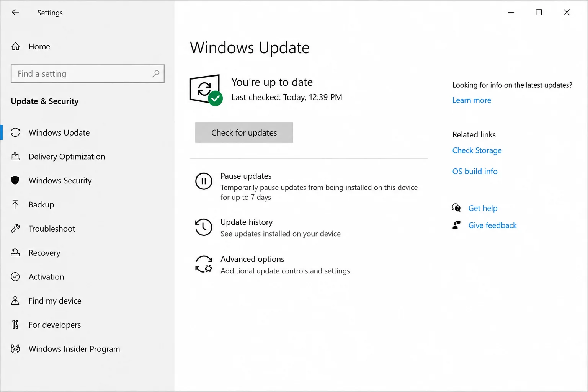
Task: Click 'Additional update controls and settings' text
Action: coord(285,271)
